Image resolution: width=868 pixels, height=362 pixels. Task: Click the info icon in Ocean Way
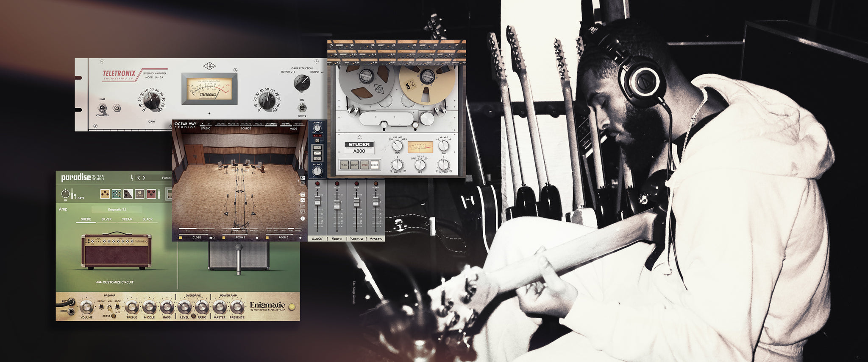coord(303,219)
